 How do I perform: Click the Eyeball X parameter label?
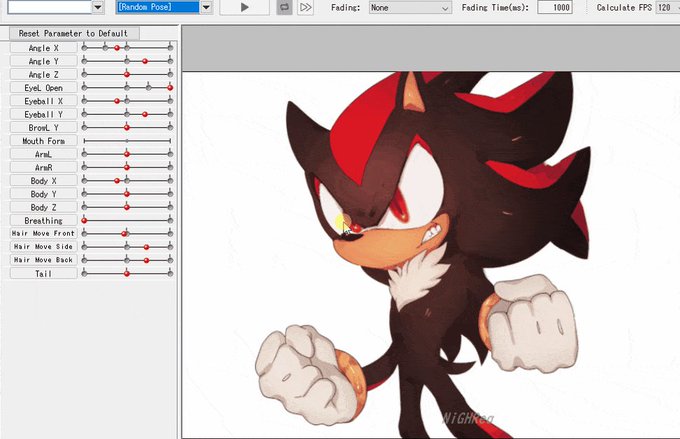(43, 101)
